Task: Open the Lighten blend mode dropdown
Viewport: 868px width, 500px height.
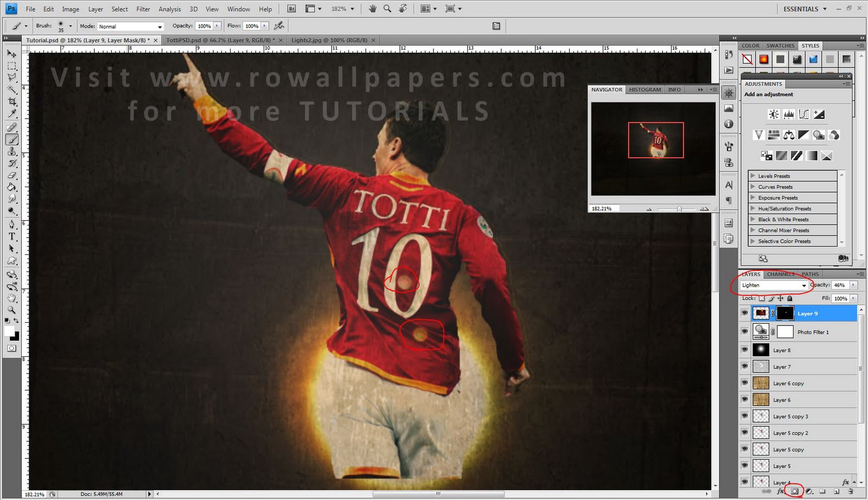Action: pyautogui.click(x=774, y=285)
